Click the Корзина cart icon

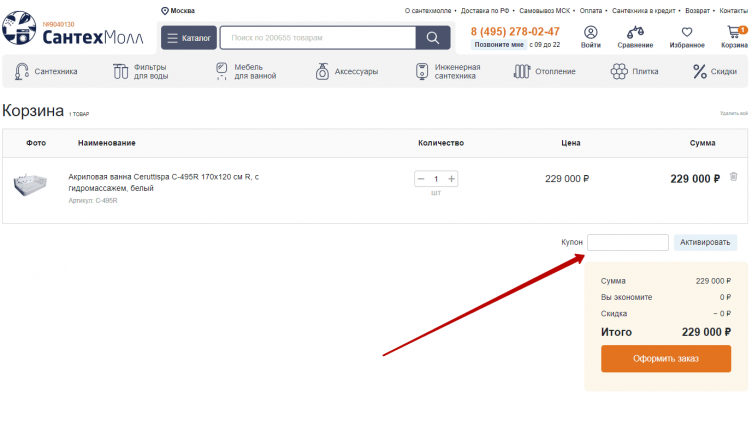[x=734, y=33]
